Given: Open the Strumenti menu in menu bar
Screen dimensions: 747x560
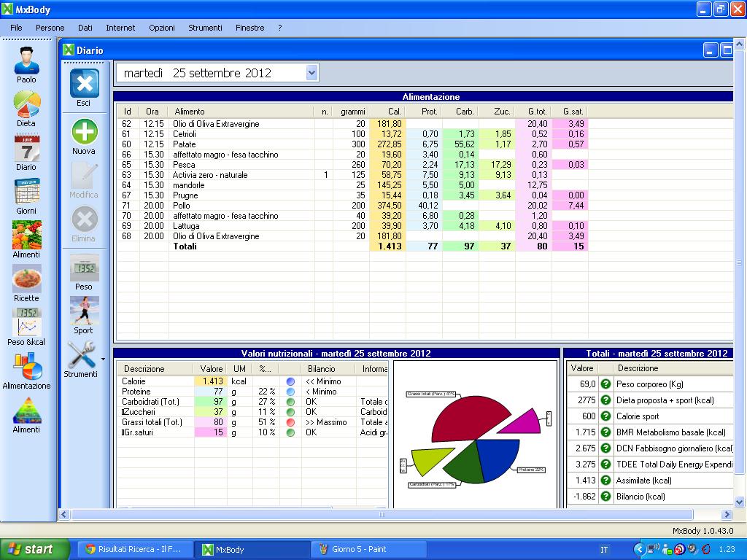Looking at the screenshot, I should [x=205, y=28].
